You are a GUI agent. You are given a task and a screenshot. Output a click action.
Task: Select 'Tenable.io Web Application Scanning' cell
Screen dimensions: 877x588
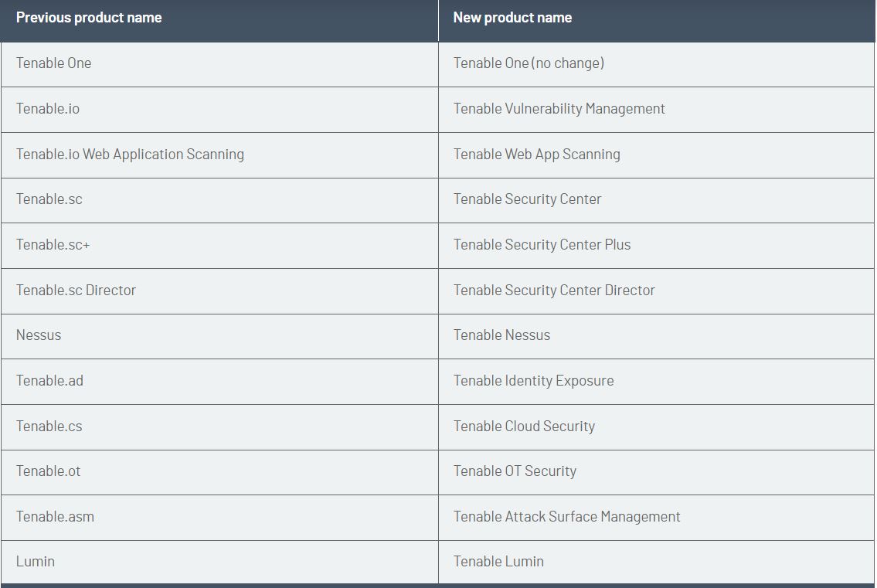[x=219, y=155]
